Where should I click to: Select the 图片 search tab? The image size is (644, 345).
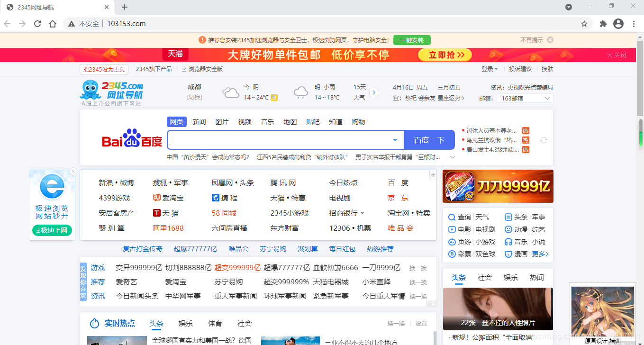coord(222,122)
